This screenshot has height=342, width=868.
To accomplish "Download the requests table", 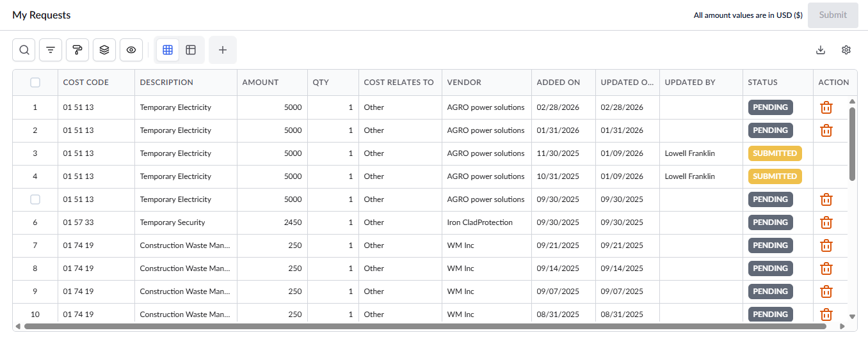I will [x=821, y=50].
